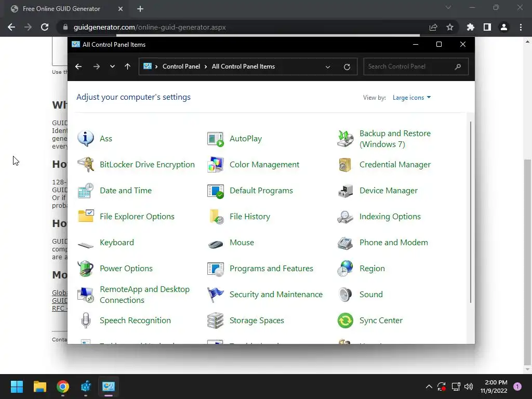This screenshot has width=532, height=399.
Task: Refresh the Control Panel view
Action: [x=347, y=67]
